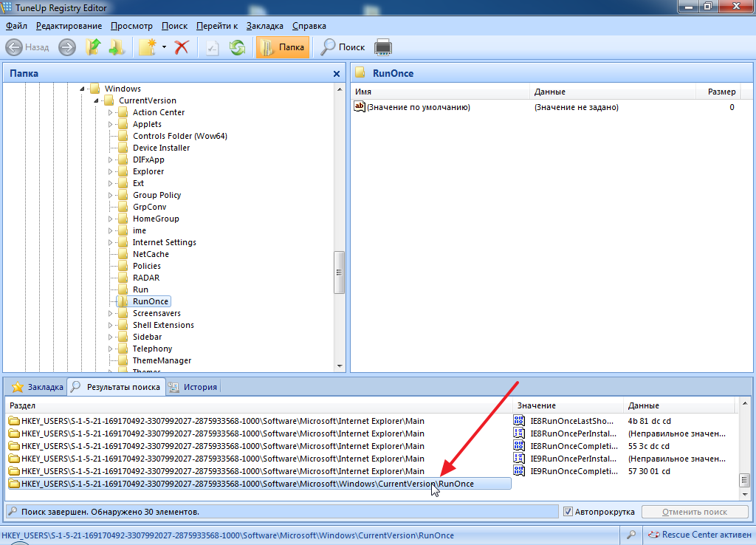
Task: Select Controls Folder (Wow64) item
Action: [x=180, y=136]
